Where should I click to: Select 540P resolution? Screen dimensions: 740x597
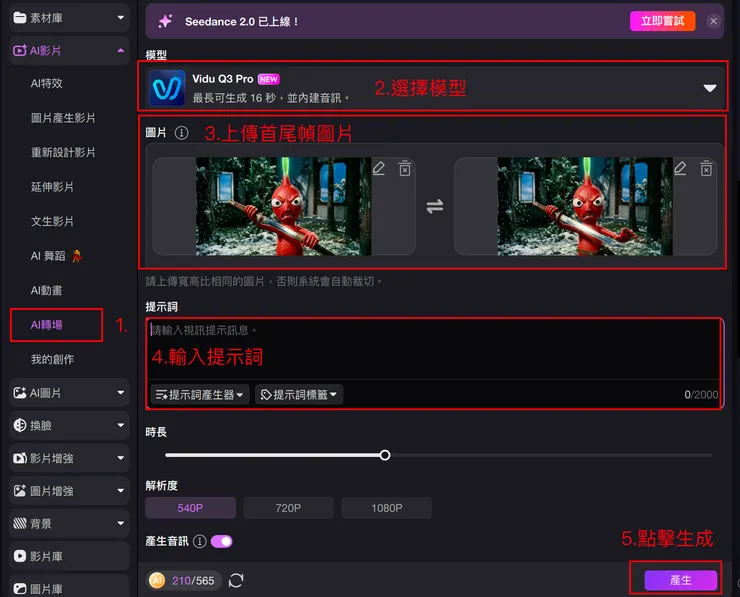(x=190, y=508)
